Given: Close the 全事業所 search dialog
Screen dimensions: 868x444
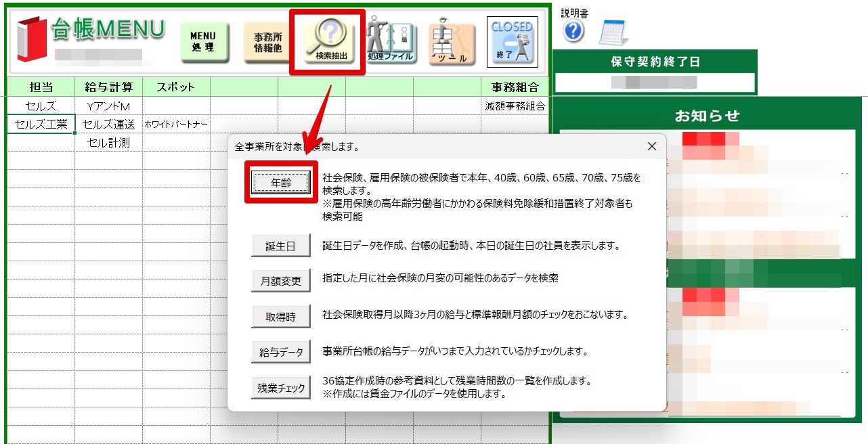Looking at the screenshot, I should pos(651,146).
